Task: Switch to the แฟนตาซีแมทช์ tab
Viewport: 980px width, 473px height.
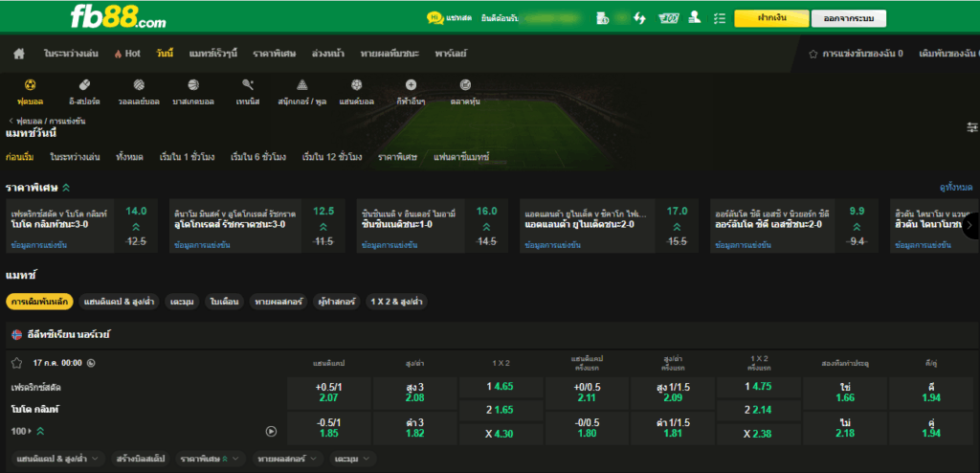Action: (461, 157)
